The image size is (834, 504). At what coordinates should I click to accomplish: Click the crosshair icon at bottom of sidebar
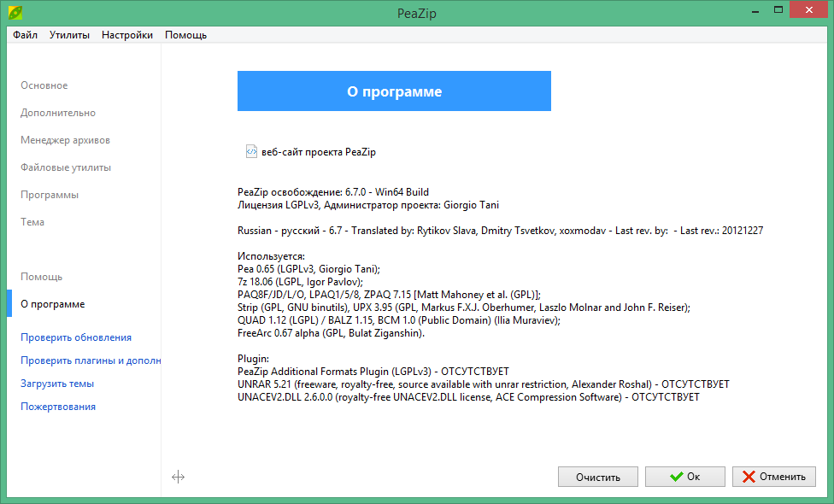[179, 478]
